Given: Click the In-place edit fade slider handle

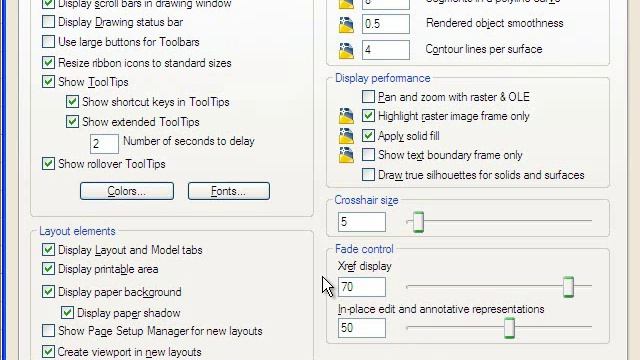Looking at the screenshot, I should point(509,328).
